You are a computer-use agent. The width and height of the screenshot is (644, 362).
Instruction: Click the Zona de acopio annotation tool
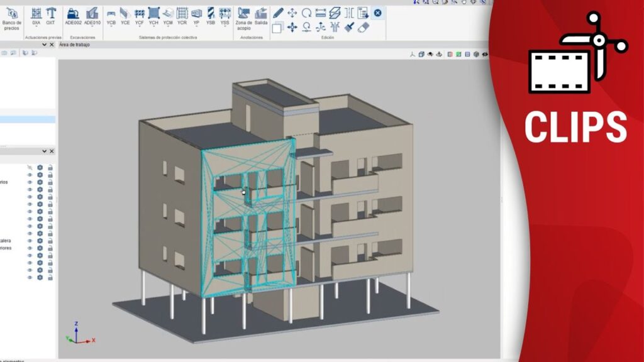(x=243, y=14)
